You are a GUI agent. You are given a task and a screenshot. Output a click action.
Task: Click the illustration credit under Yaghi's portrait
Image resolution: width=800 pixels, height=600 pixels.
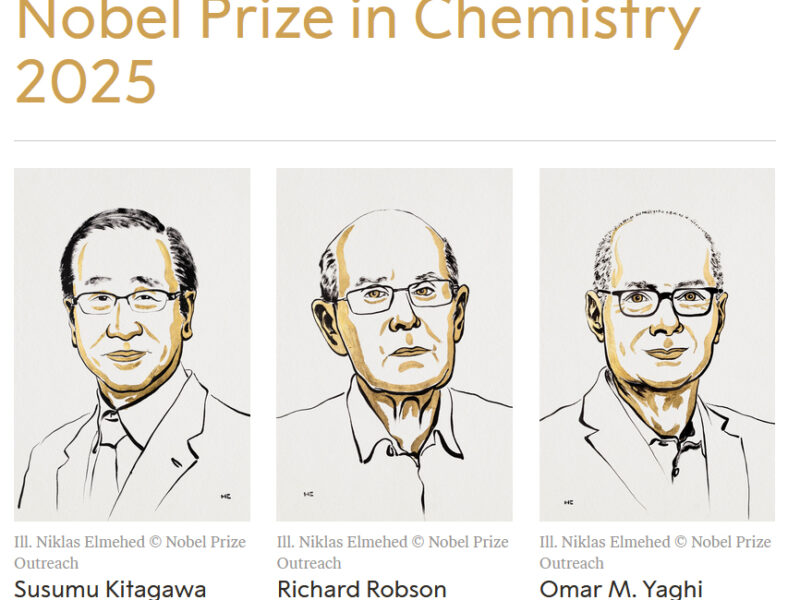(x=655, y=552)
